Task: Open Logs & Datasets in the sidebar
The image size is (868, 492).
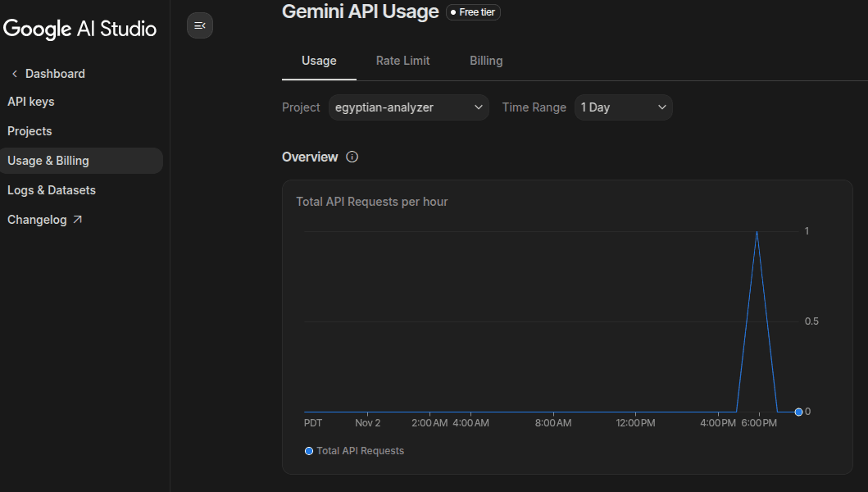Action: tap(52, 190)
